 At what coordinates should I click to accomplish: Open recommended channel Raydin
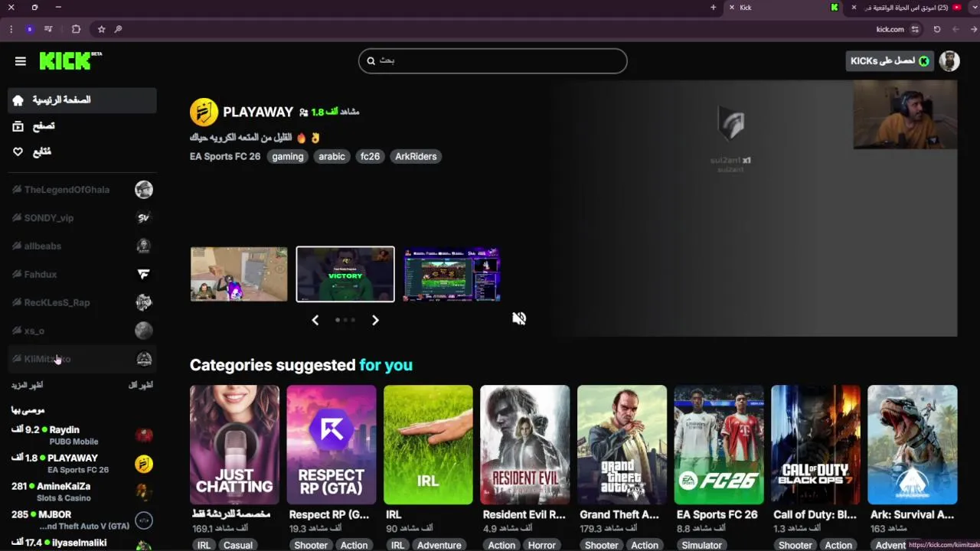click(82, 435)
